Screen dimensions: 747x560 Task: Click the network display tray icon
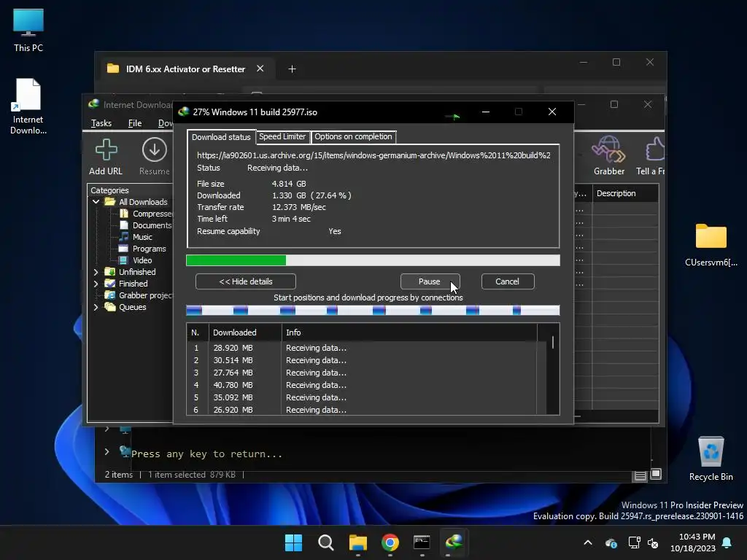coord(634,542)
